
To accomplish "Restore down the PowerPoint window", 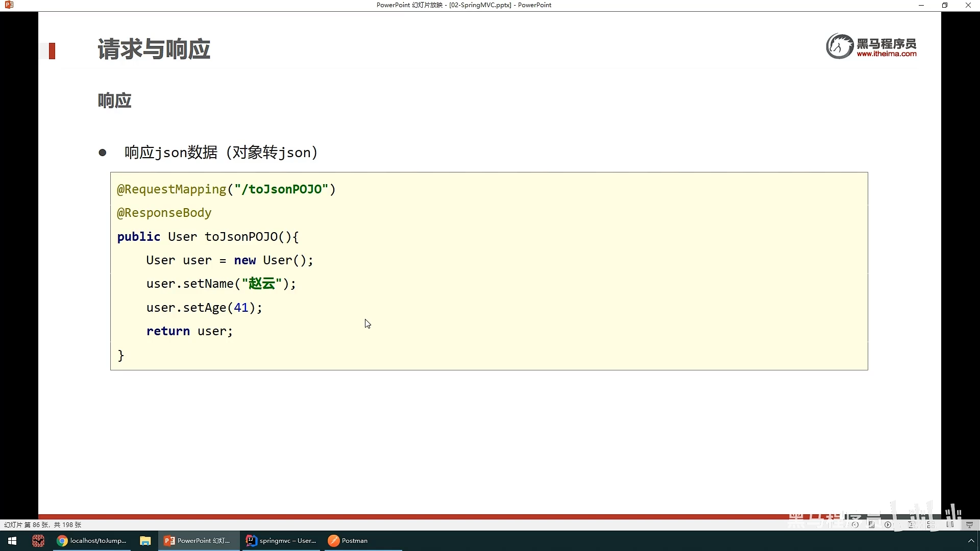I will 944,5.
